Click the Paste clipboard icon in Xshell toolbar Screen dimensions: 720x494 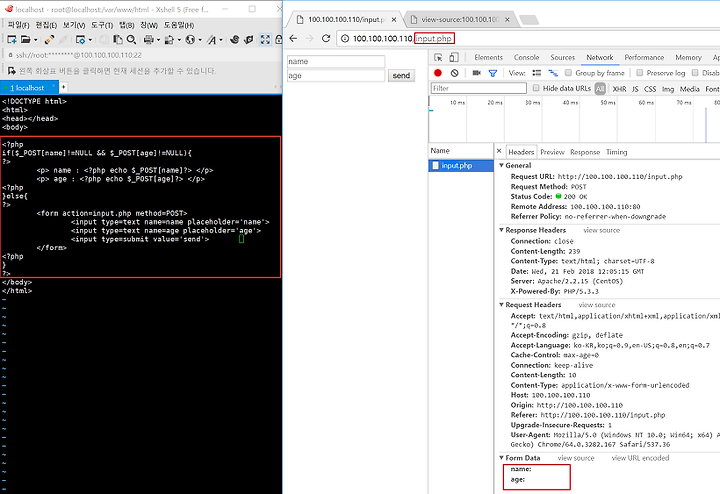pyautogui.click(x=118, y=39)
